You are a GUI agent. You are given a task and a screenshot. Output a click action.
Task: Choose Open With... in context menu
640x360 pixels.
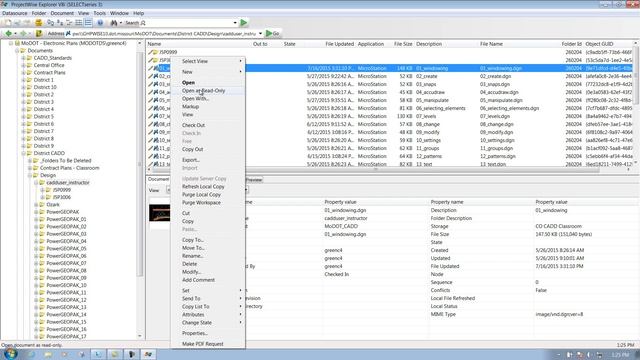208,99
